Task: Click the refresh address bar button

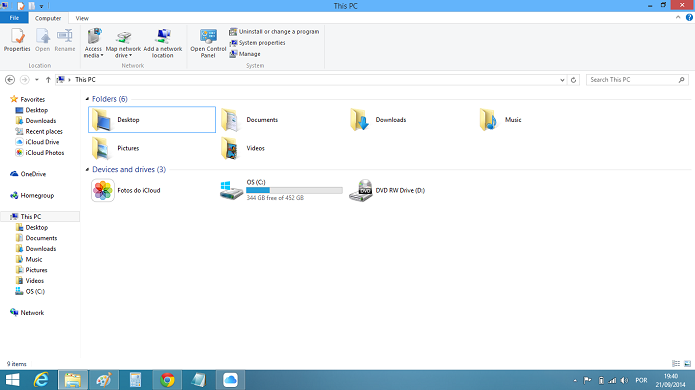Action: (x=574, y=80)
